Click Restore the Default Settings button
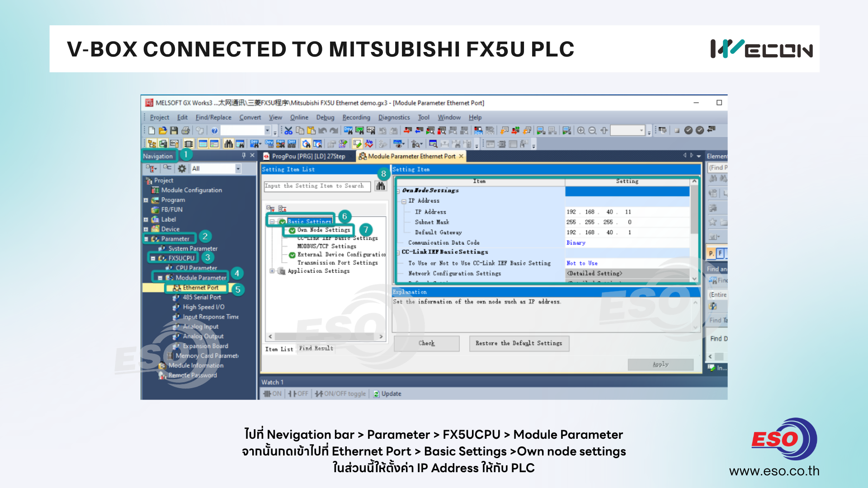The height and width of the screenshot is (488, 868). [x=519, y=343]
